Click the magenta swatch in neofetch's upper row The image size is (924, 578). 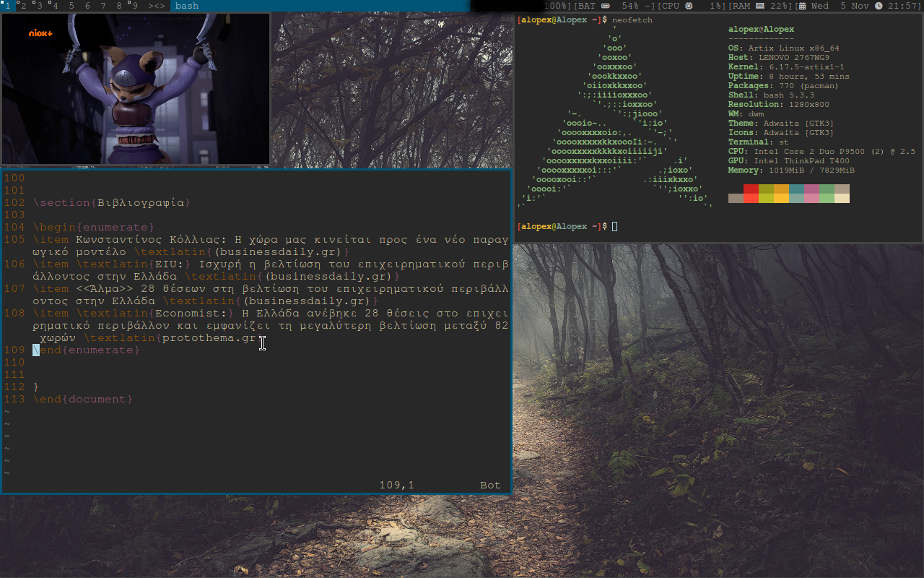coord(811,189)
